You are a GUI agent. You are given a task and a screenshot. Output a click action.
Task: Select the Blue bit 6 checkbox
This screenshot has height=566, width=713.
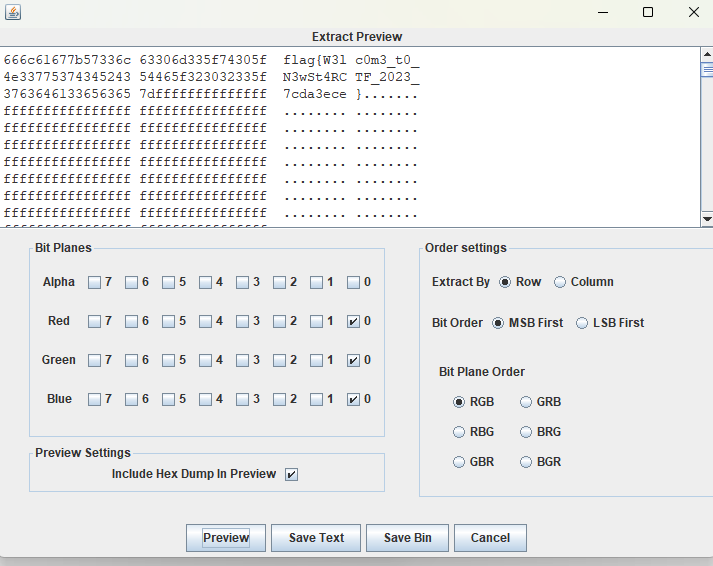[x=131, y=399]
